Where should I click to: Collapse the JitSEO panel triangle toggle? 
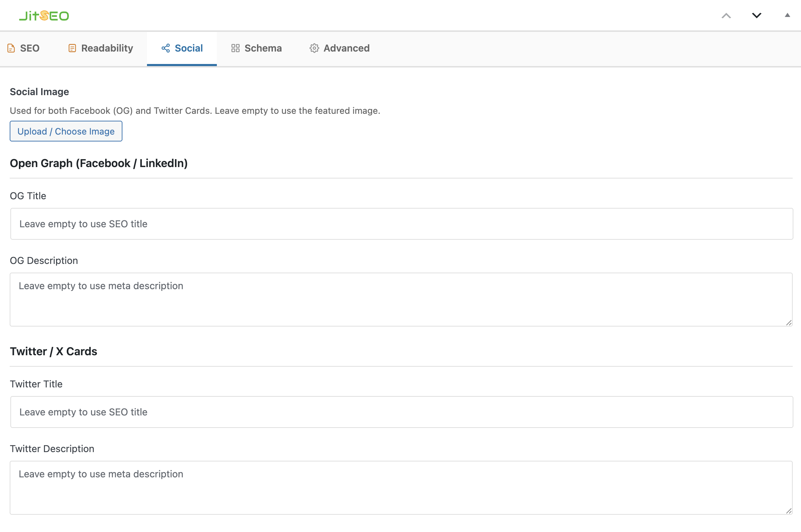pos(788,15)
